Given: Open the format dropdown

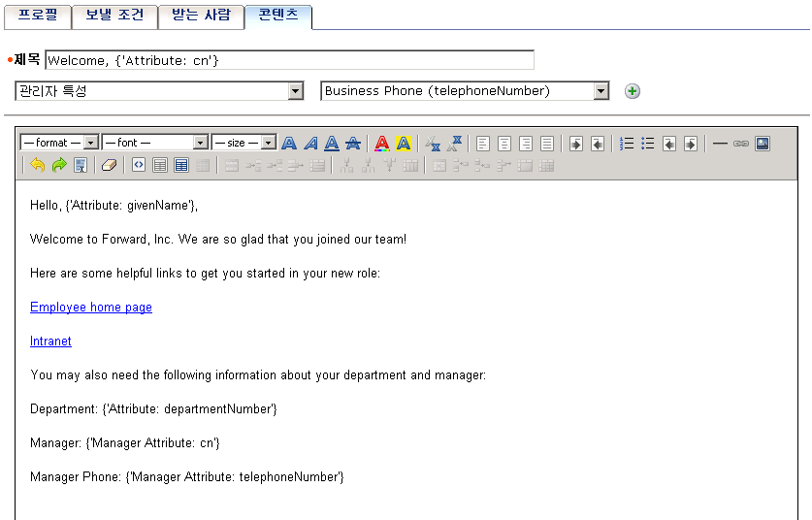Looking at the screenshot, I should [59, 143].
